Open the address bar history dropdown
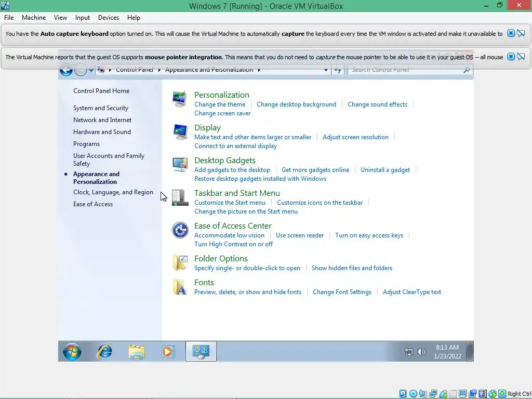Image resolution: width=532 pixels, height=399 pixels. pos(326,70)
